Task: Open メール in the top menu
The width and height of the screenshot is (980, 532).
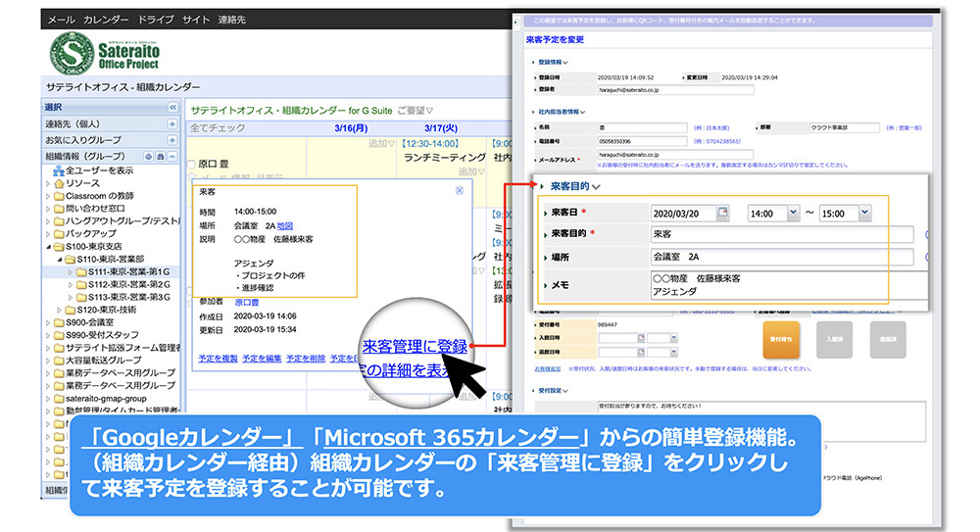Action: [61, 20]
